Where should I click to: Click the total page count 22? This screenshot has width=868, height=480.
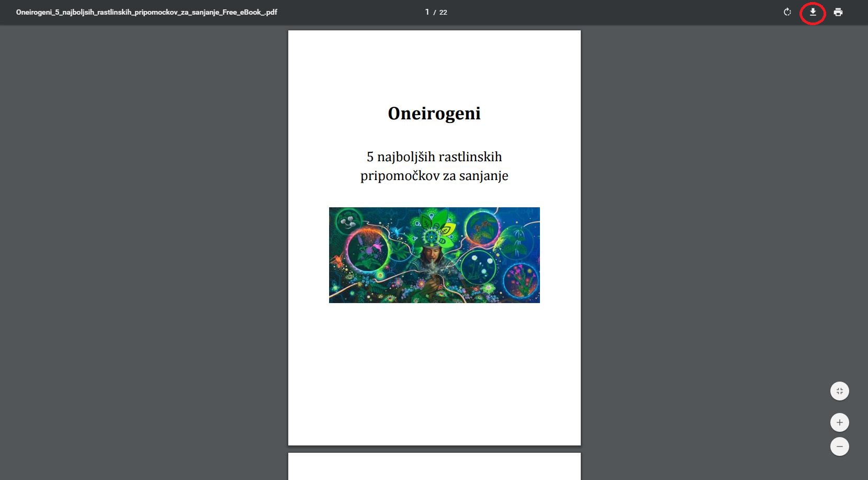(443, 12)
